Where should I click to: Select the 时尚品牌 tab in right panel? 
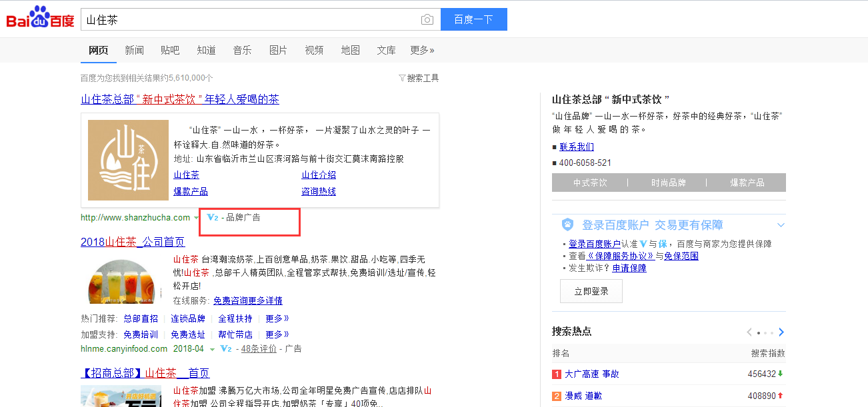point(669,183)
